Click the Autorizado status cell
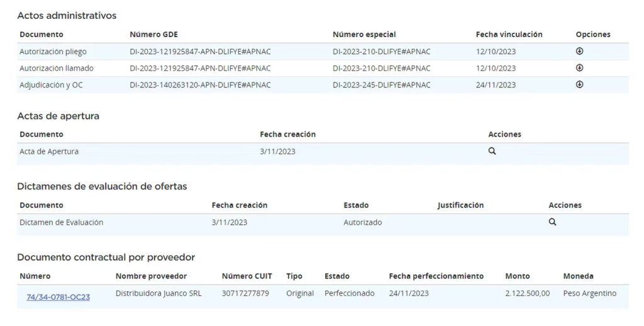The image size is (644, 326). (x=362, y=222)
